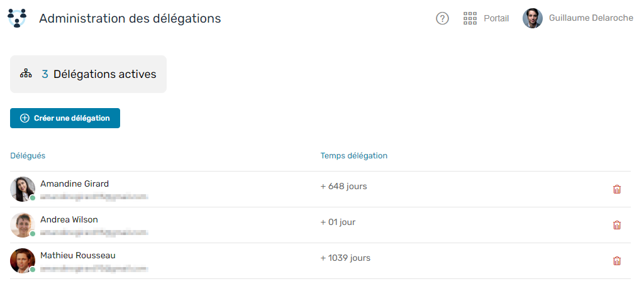Click Guillaume Delaroche's profile picture
The image size is (644, 296).
coord(532,18)
